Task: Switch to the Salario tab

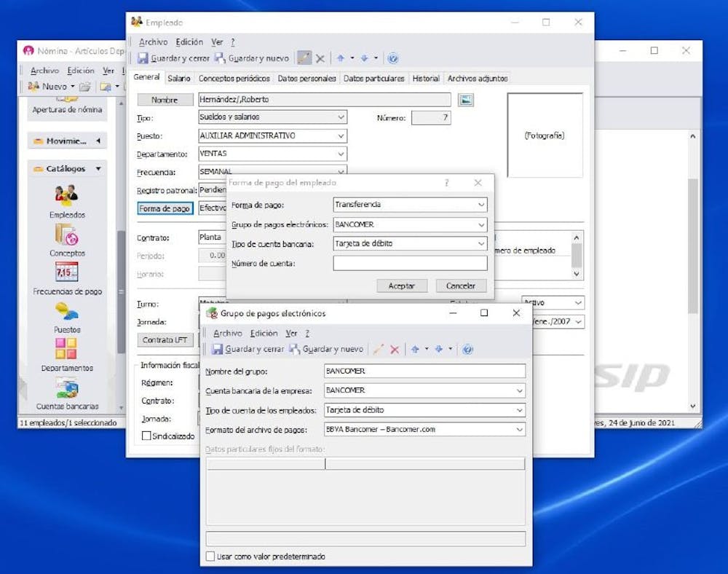Action: point(178,79)
